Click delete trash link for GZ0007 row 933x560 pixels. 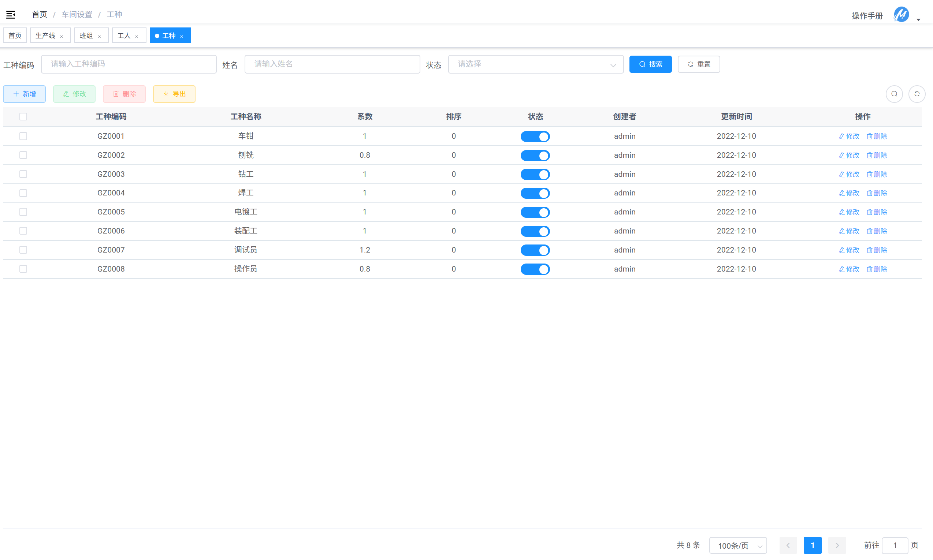(x=876, y=250)
